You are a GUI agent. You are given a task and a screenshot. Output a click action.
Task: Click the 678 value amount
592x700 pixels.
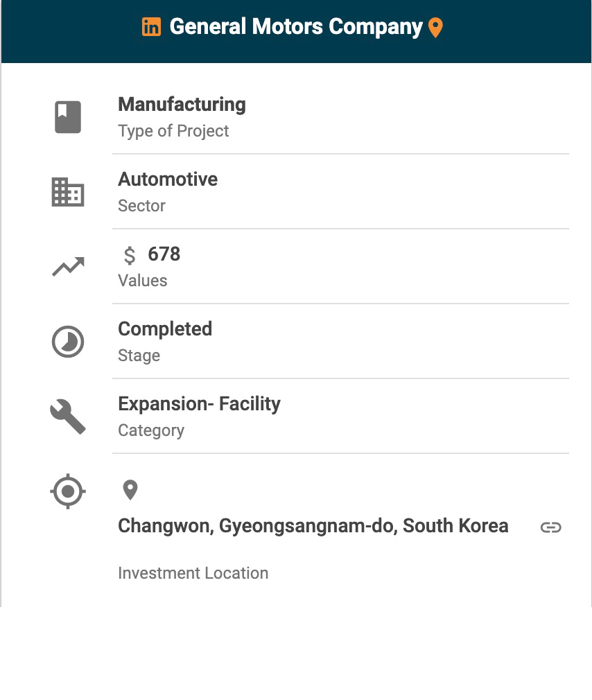click(164, 254)
